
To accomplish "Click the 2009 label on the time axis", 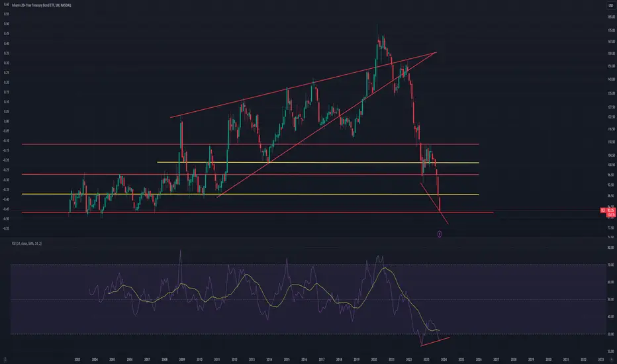I will [182, 359].
